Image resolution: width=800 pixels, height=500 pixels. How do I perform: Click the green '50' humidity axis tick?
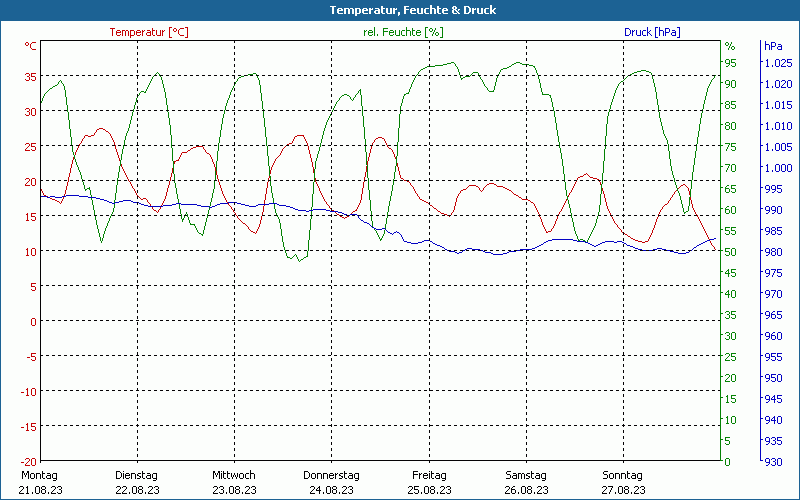731,252
